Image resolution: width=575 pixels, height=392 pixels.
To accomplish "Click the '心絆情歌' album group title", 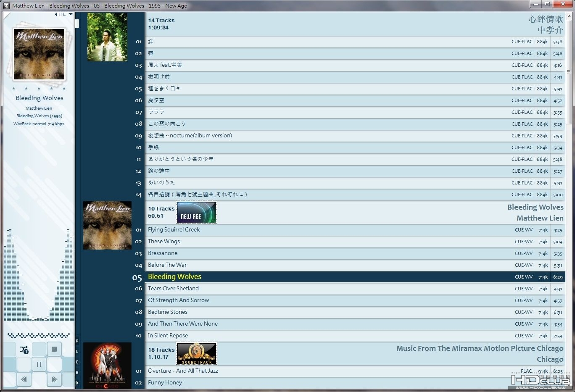I will [546, 19].
